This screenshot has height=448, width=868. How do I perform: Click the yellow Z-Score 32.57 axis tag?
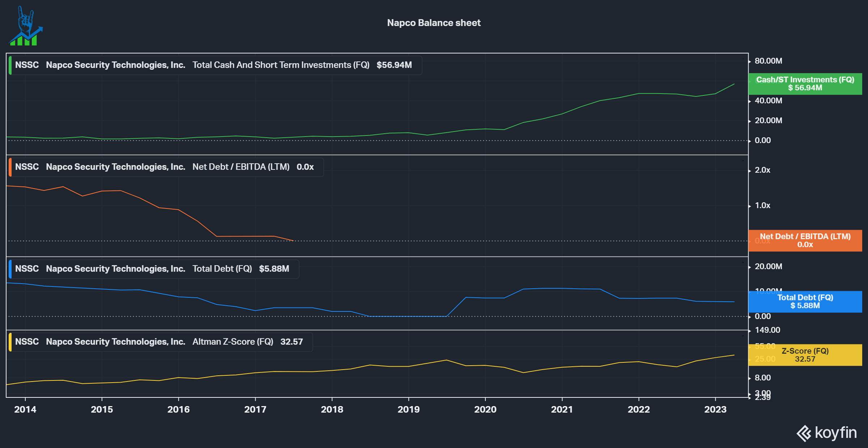click(x=805, y=355)
